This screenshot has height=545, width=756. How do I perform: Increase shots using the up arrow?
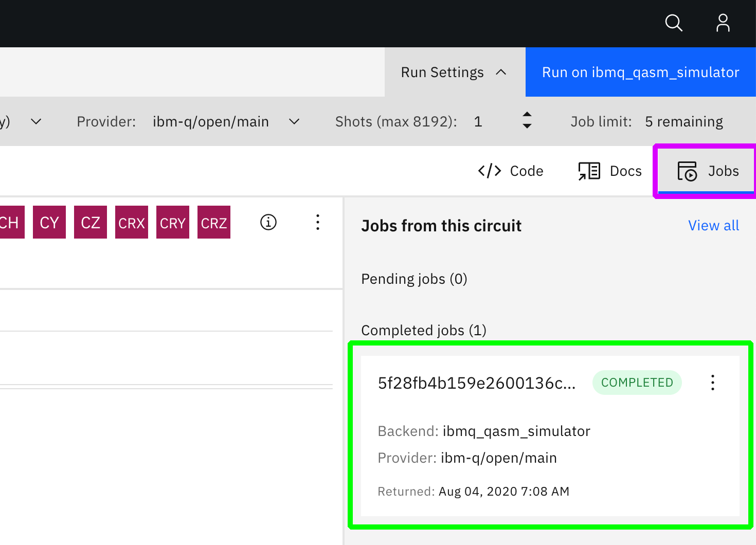tap(527, 115)
